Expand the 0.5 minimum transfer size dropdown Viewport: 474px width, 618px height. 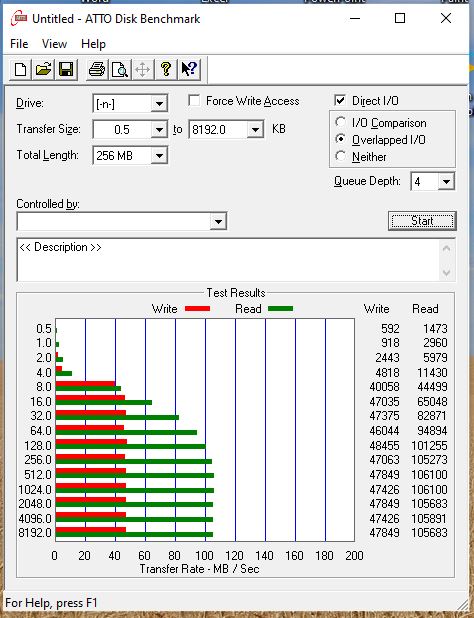click(159, 130)
